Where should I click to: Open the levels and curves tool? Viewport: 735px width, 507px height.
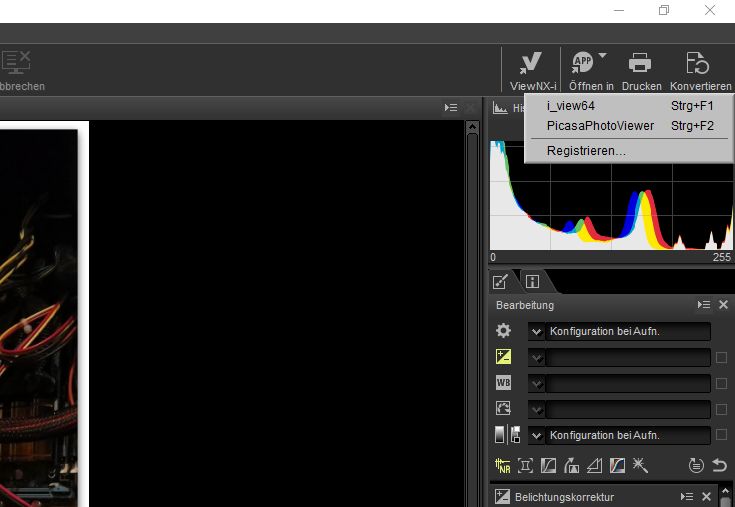pos(548,466)
